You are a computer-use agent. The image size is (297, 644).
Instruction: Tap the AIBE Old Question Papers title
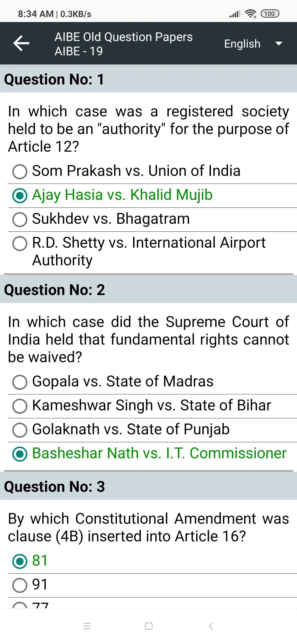click(123, 37)
